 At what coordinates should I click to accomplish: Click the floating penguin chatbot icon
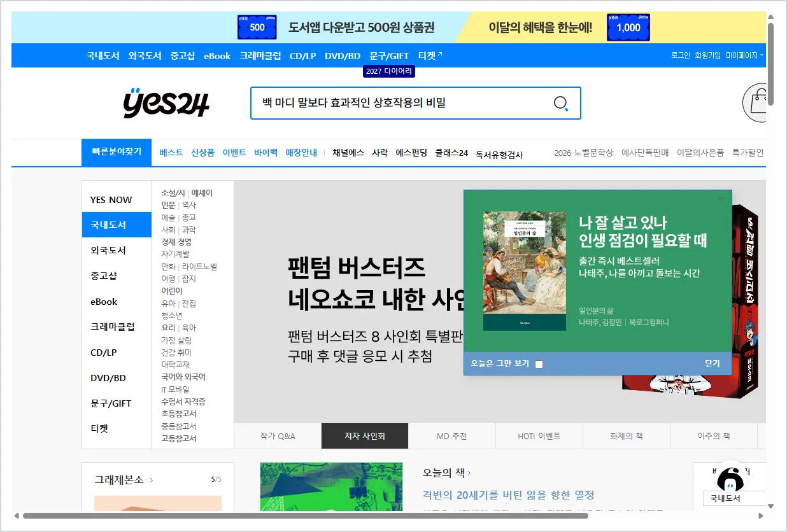click(x=730, y=477)
